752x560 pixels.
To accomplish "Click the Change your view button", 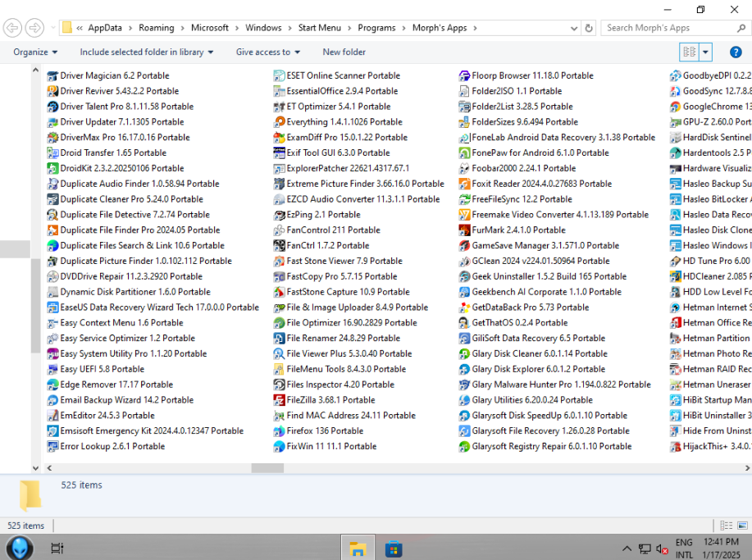I will pyautogui.click(x=689, y=52).
